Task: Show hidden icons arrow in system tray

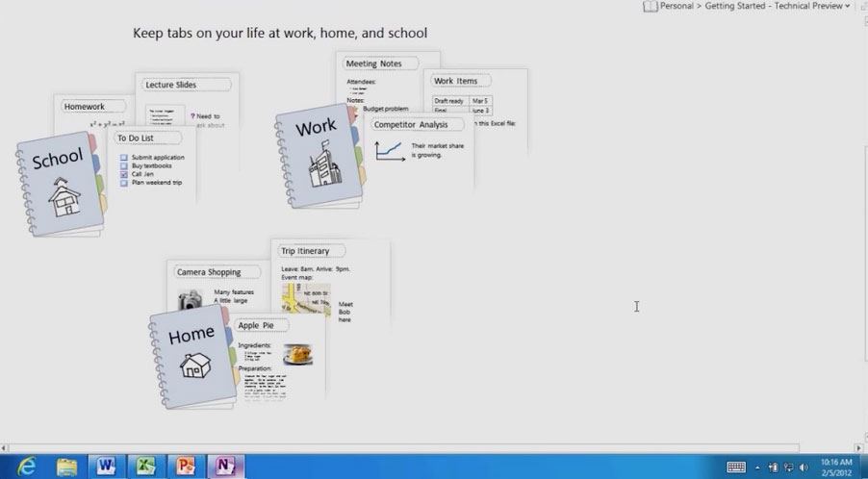Action: (757, 467)
